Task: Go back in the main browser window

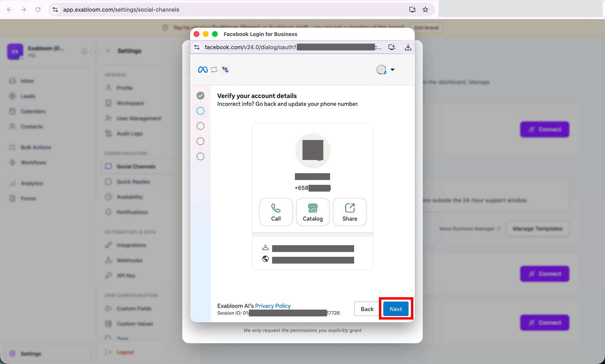Action: (9, 10)
